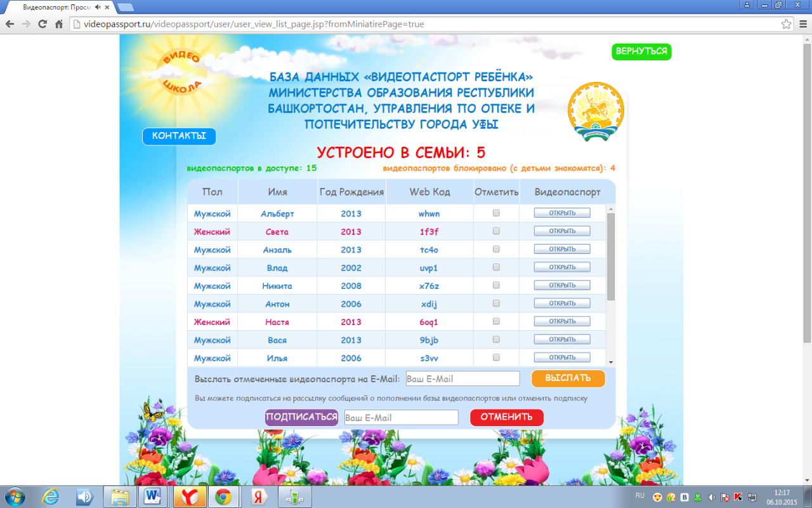
Task: Open the Chrome menu icon
Action: coord(802,24)
